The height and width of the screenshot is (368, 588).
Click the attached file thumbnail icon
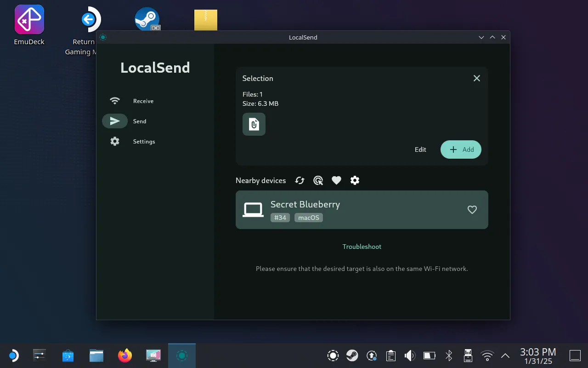pyautogui.click(x=254, y=124)
